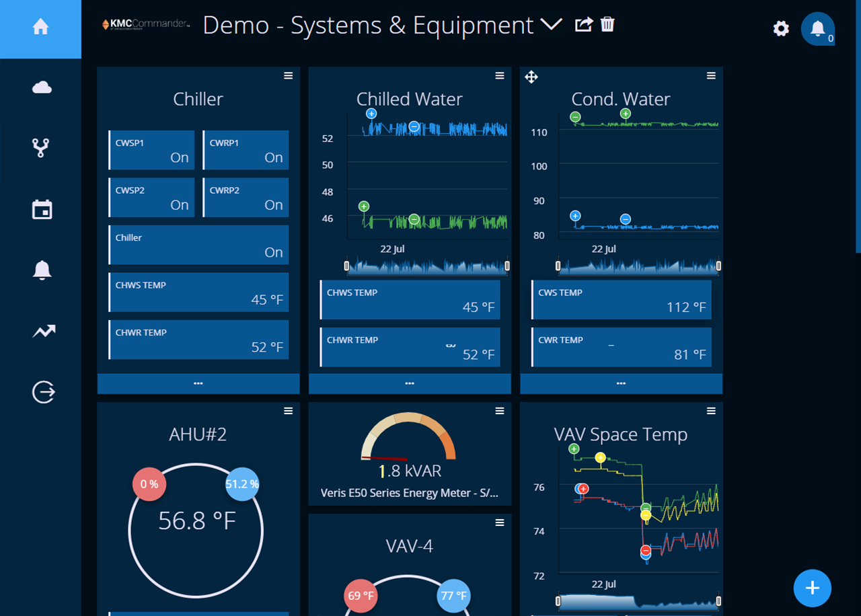This screenshot has height=616, width=861.
Task: Open the AHU#2 card hamburger menu
Action: 289,411
